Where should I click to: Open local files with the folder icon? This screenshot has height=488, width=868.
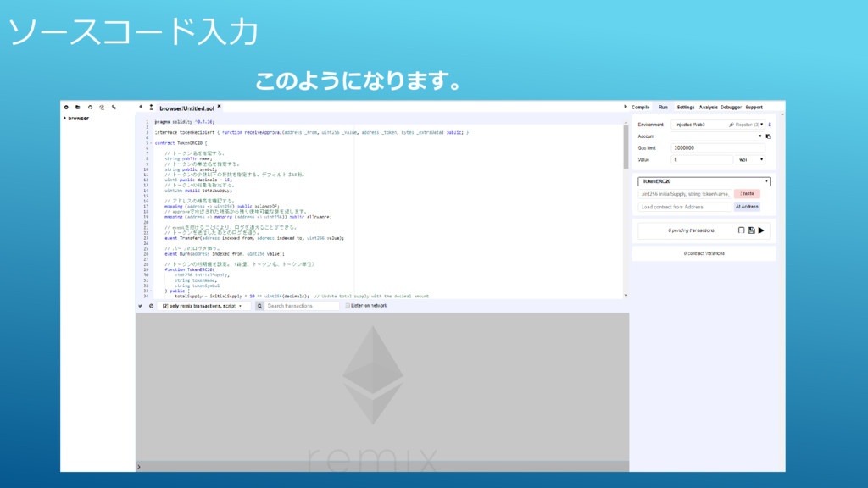coord(78,108)
